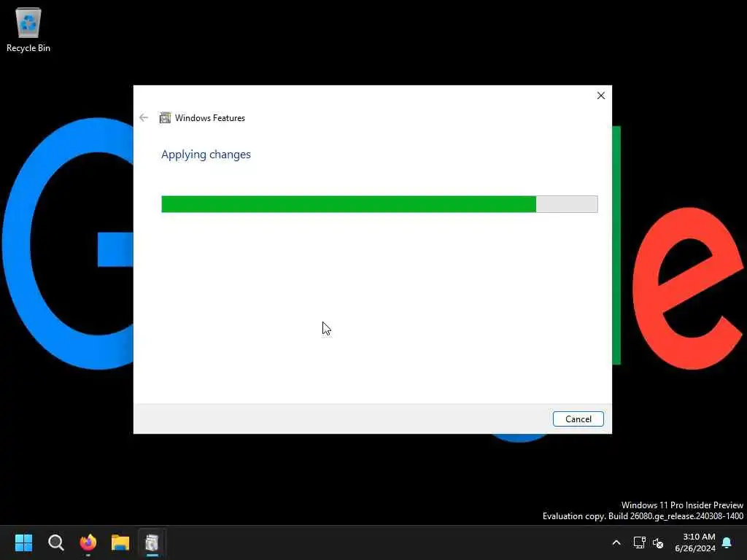Select the Recycle Bin desktop icon

[28, 29]
